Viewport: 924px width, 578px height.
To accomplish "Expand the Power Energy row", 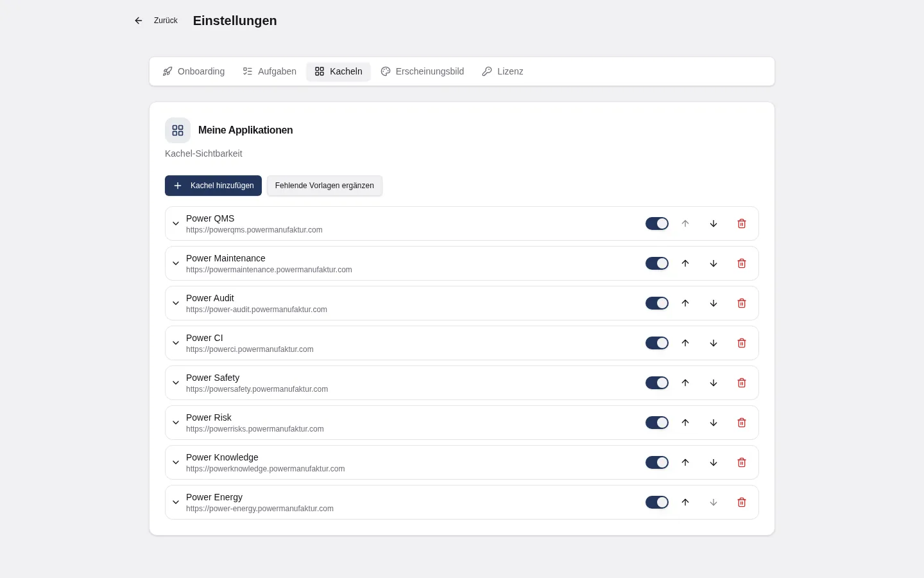I will (x=176, y=502).
